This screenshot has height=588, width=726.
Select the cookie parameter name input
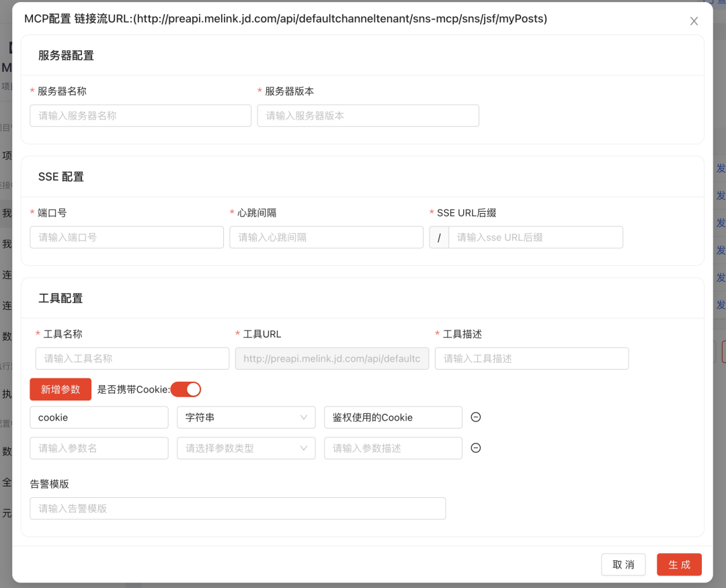click(x=99, y=417)
